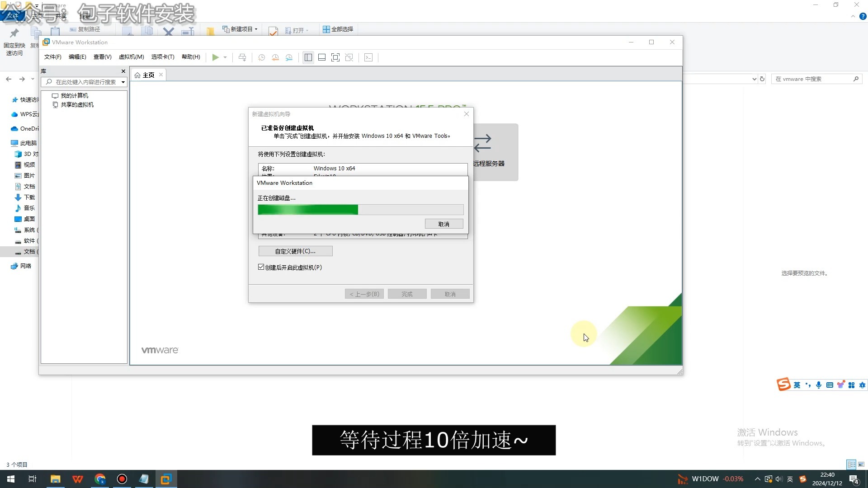Select 我的计算机 in the library tree
Image resolution: width=868 pixels, height=488 pixels.
click(70, 96)
